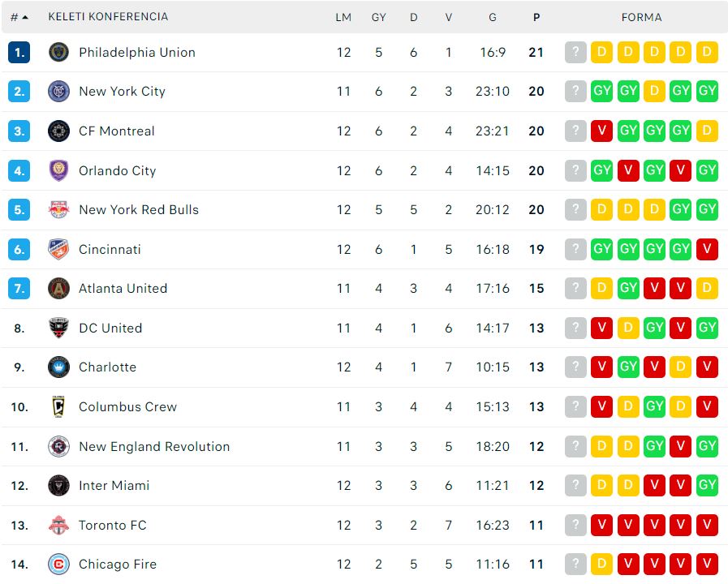
Task: Select the Columbus Crew logo
Action: tap(58, 407)
